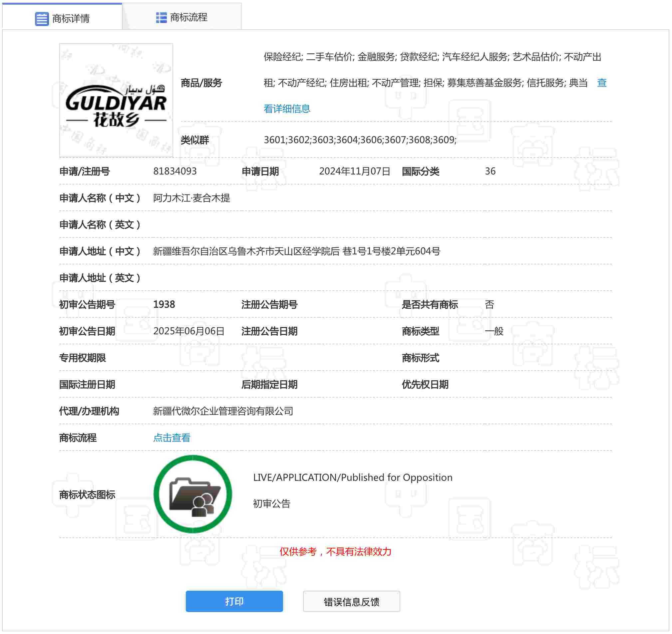Viewport: 672px width, 634px height.
Task: Click the agency name 新疆代微尔企业管理咨询有限公司
Action: (223, 411)
